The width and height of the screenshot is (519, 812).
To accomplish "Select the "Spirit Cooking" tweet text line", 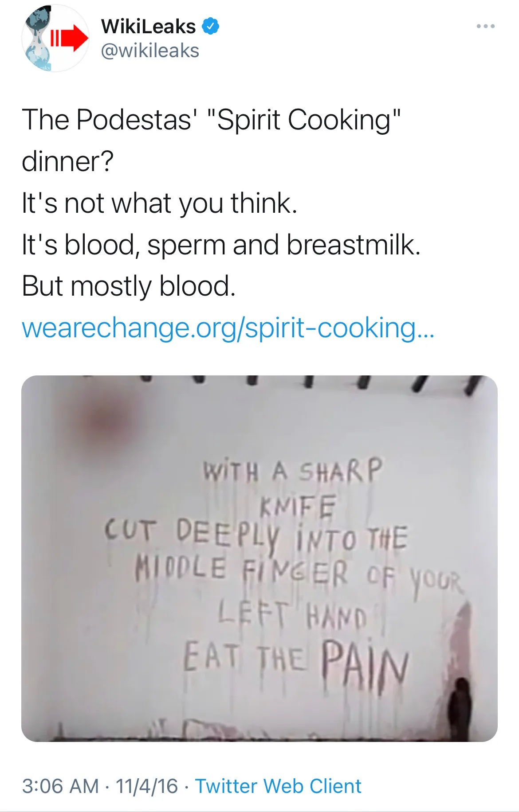I will (x=211, y=120).
